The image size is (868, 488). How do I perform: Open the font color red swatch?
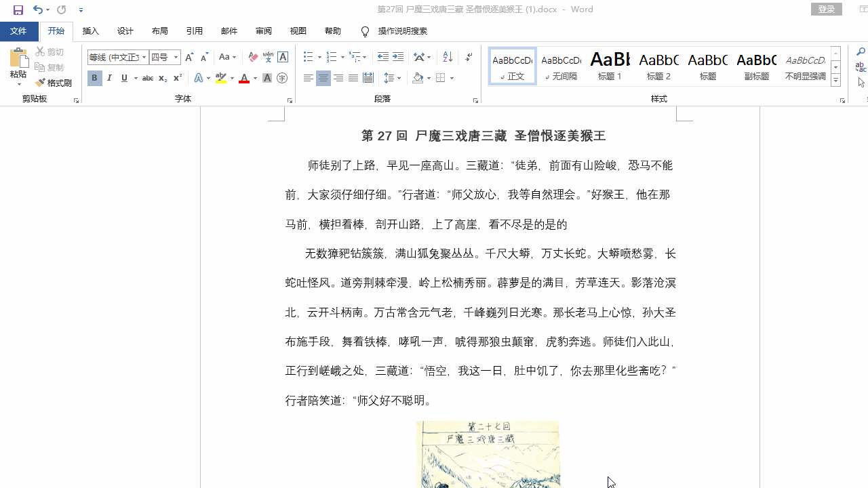point(244,78)
